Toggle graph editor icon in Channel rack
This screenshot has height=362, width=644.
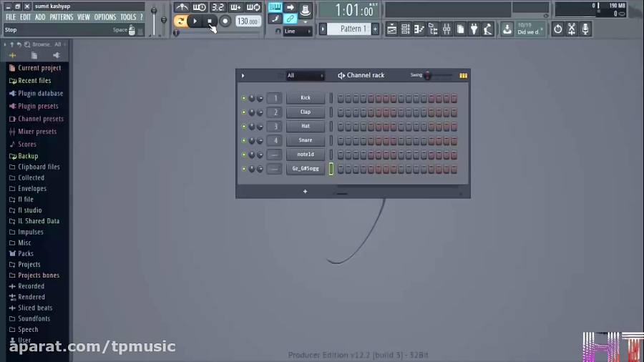click(463, 76)
